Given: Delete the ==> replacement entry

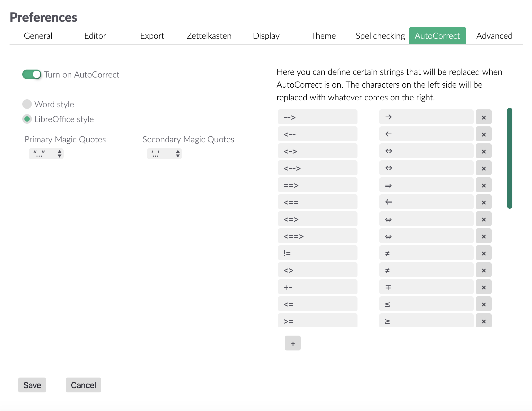Looking at the screenshot, I should (x=483, y=185).
